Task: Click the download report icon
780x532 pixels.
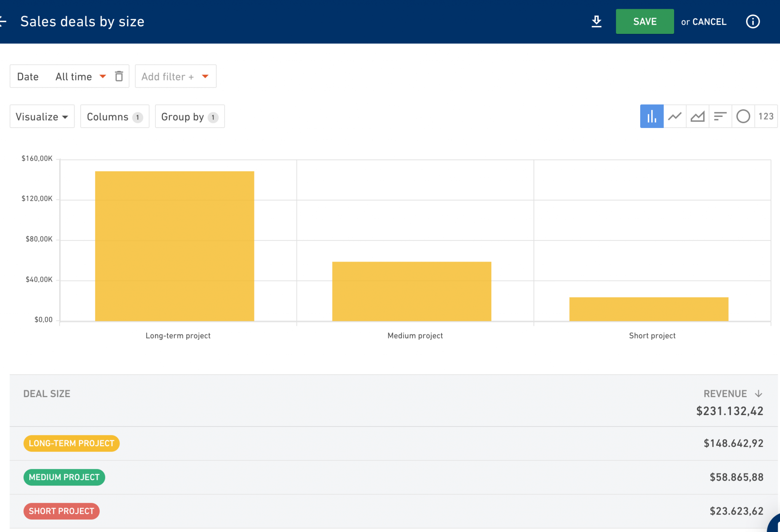Action: pos(596,22)
